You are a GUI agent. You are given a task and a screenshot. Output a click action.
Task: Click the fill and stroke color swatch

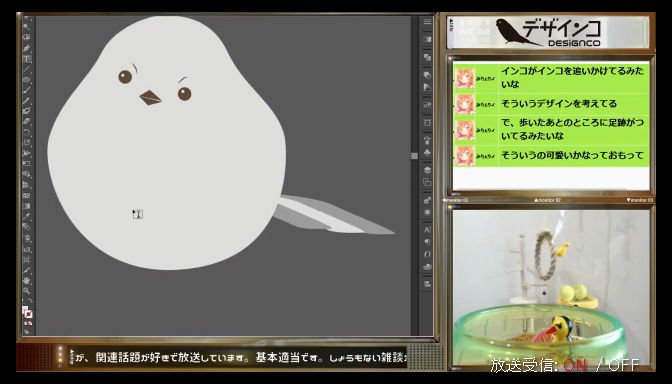[27, 312]
